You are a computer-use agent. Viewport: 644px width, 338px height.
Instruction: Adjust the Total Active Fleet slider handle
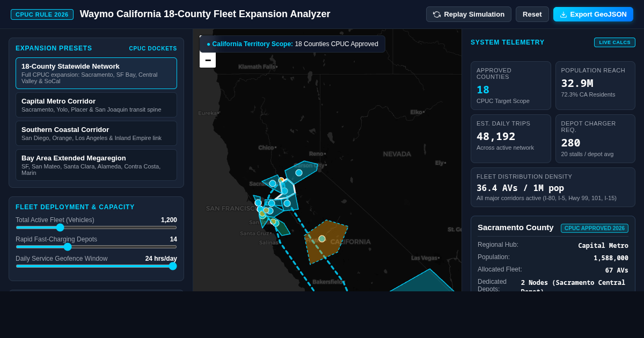[60, 227]
